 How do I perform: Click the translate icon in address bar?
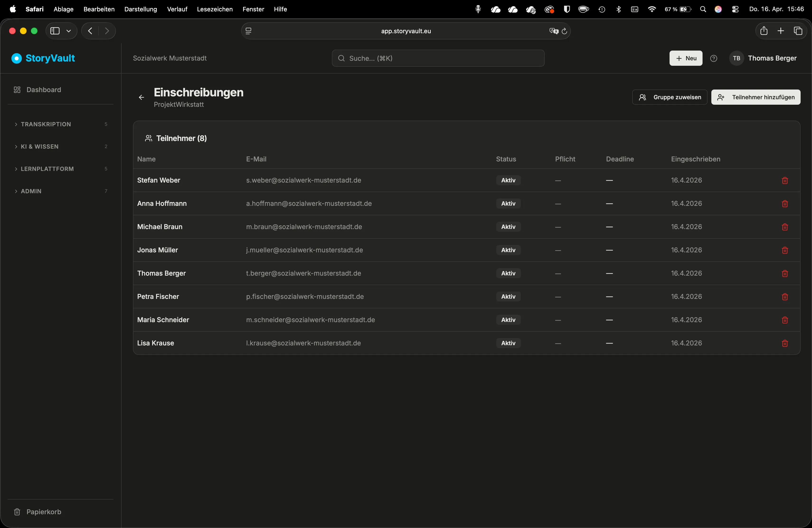click(x=554, y=31)
